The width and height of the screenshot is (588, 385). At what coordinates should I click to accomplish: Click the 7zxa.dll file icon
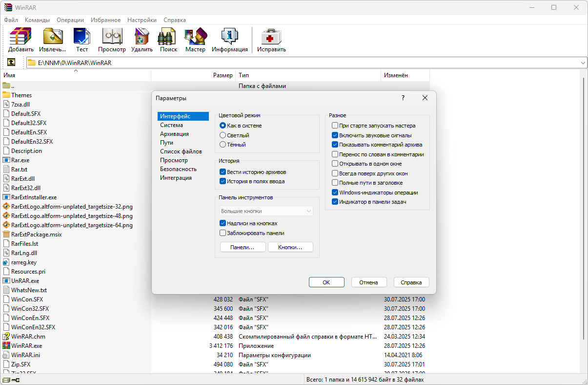tap(6, 104)
